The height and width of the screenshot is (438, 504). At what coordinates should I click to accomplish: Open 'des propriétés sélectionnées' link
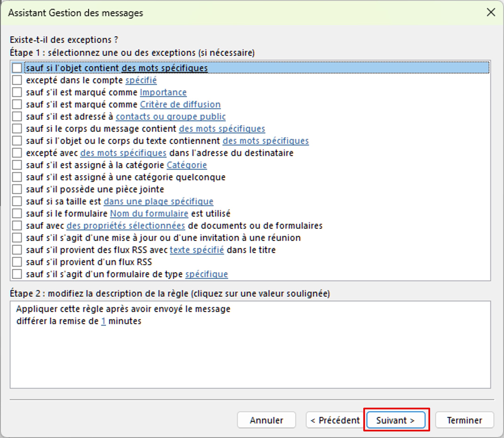pyautogui.click(x=126, y=226)
